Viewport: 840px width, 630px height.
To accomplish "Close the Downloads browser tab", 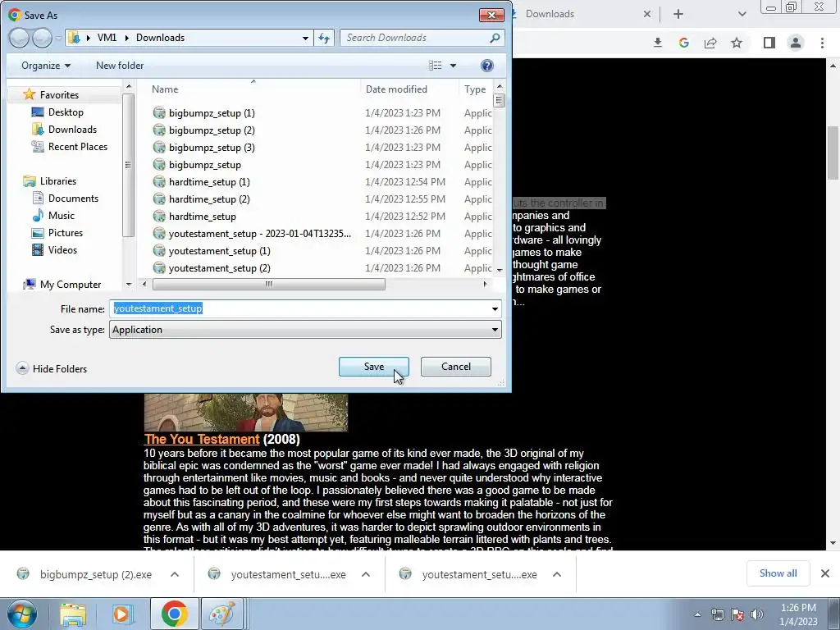I will [x=647, y=14].
